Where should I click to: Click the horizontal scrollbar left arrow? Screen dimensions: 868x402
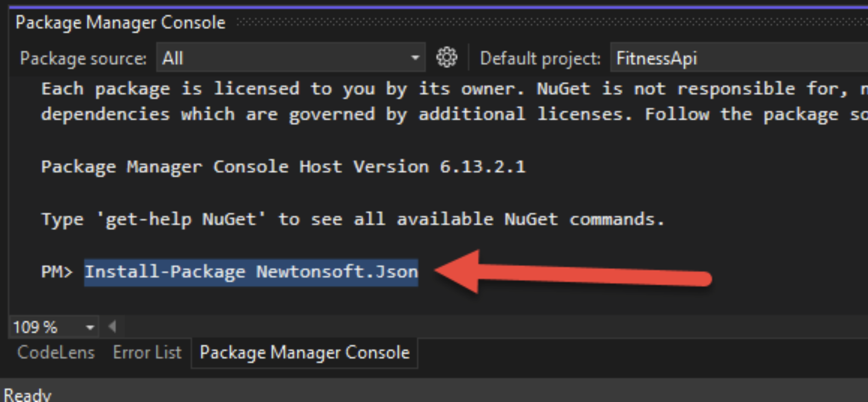pyautogui.click(x=111, y=327)
